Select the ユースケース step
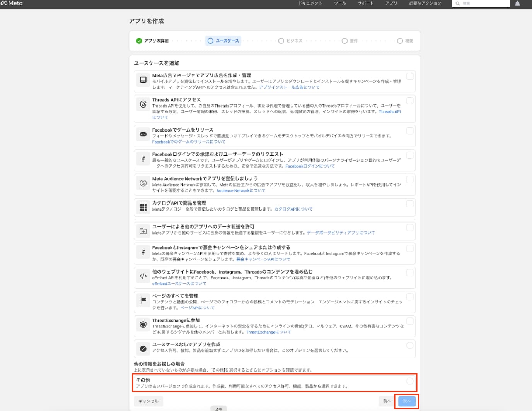 tap(223, 41)
